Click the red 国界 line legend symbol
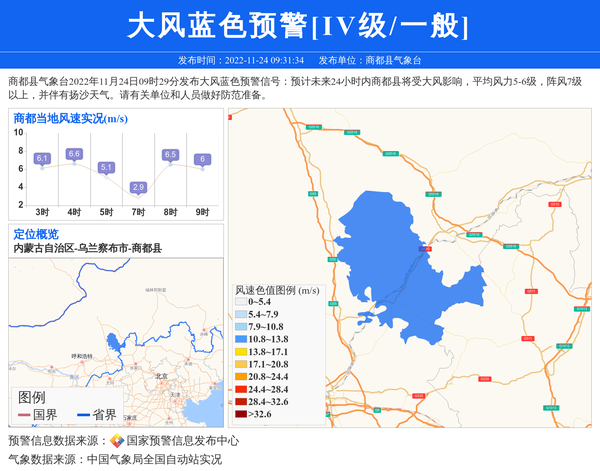Image resolution: width=600 pixels, height=471 pixels. point(24,415)
